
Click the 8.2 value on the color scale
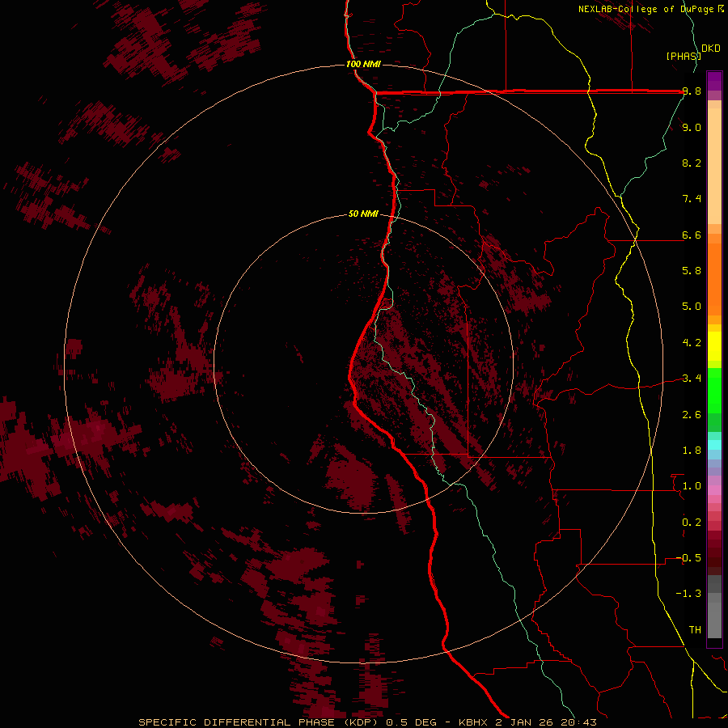point(692,163)
